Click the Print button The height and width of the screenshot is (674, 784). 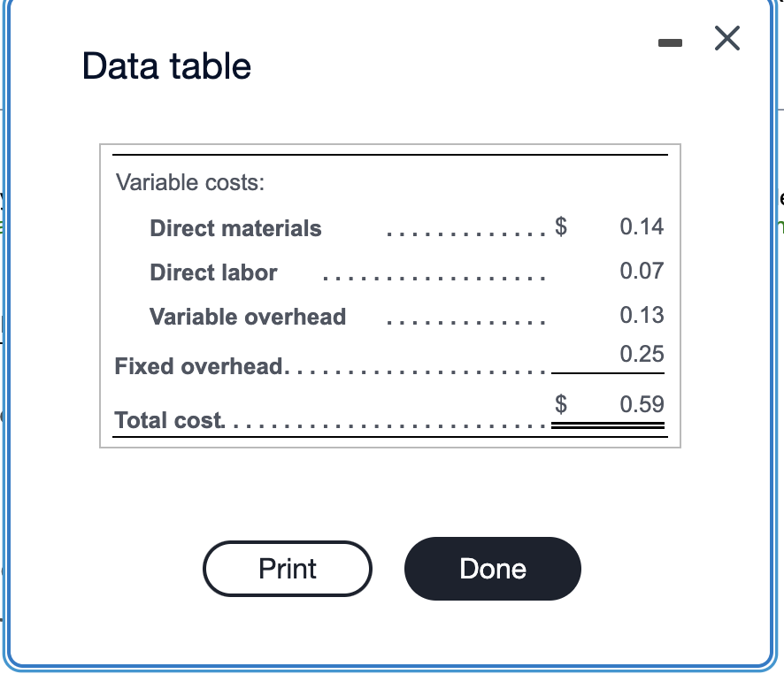[x=287, y=569]
